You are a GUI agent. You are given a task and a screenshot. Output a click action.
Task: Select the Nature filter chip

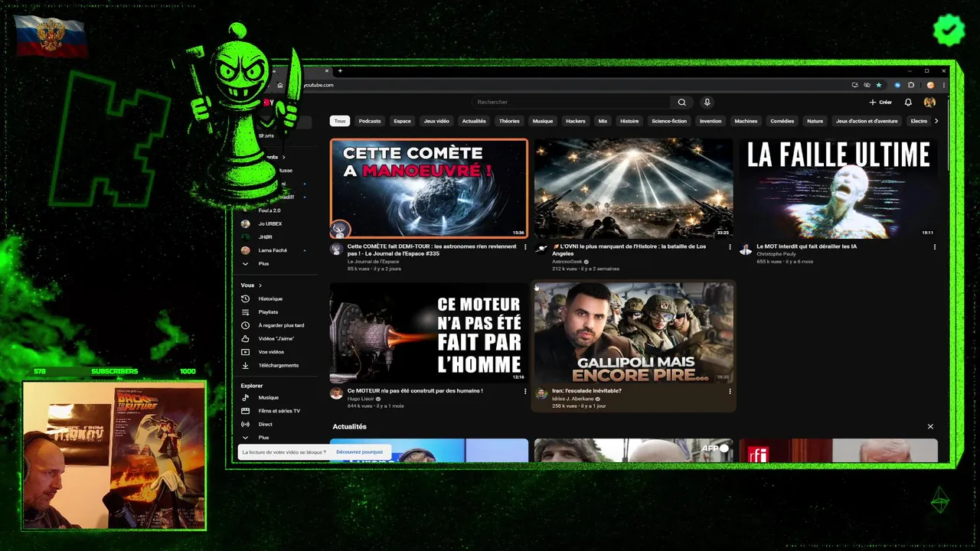coord(815,121)
